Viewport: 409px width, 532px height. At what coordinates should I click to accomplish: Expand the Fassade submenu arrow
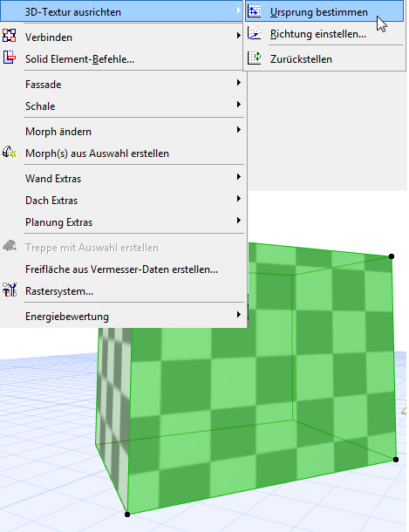239,83
